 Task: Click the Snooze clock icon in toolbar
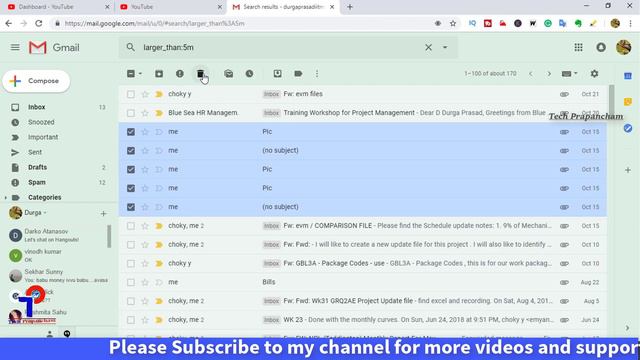[x=249, y=73]
